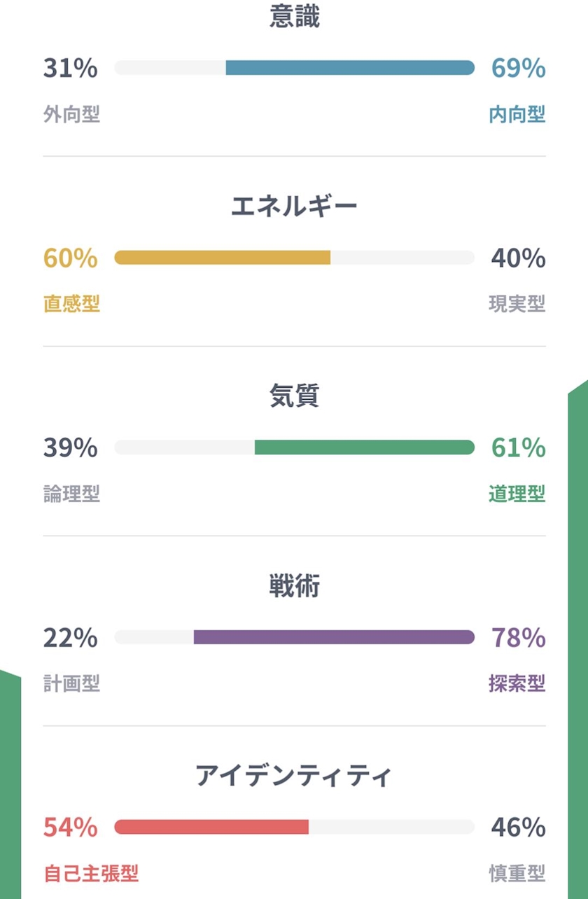Click the red アイデンティティ percentage bar

(211, 827)
